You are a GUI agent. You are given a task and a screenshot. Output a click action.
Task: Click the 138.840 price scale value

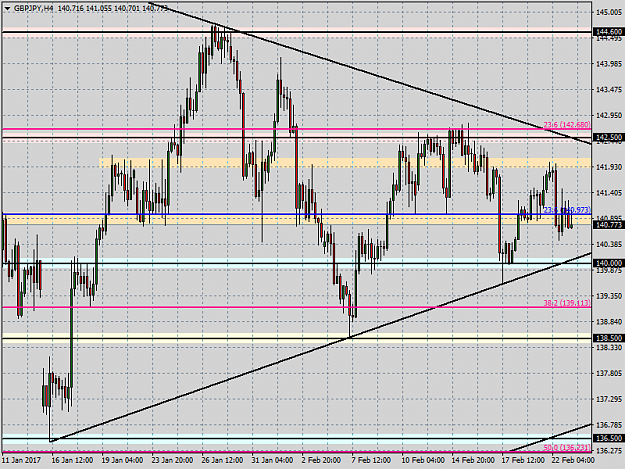click(609, 322)
